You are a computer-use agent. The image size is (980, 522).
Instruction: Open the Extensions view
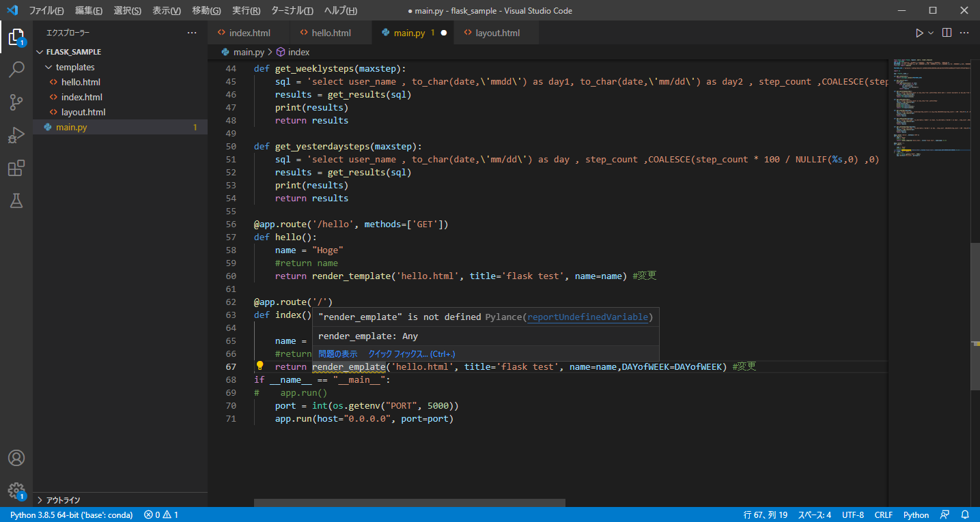16,168
